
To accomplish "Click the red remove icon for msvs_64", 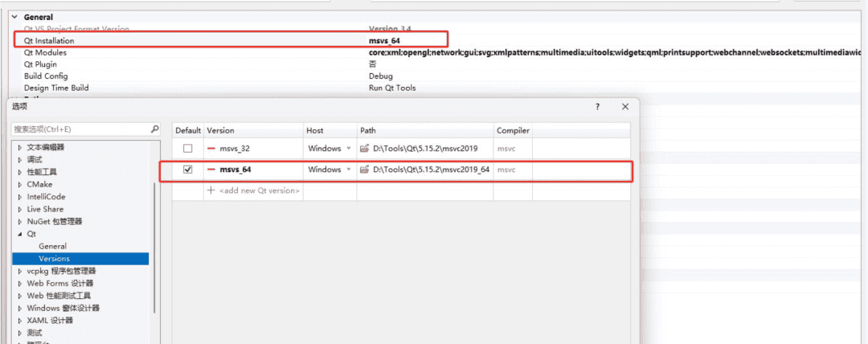I will pos(211,170).
